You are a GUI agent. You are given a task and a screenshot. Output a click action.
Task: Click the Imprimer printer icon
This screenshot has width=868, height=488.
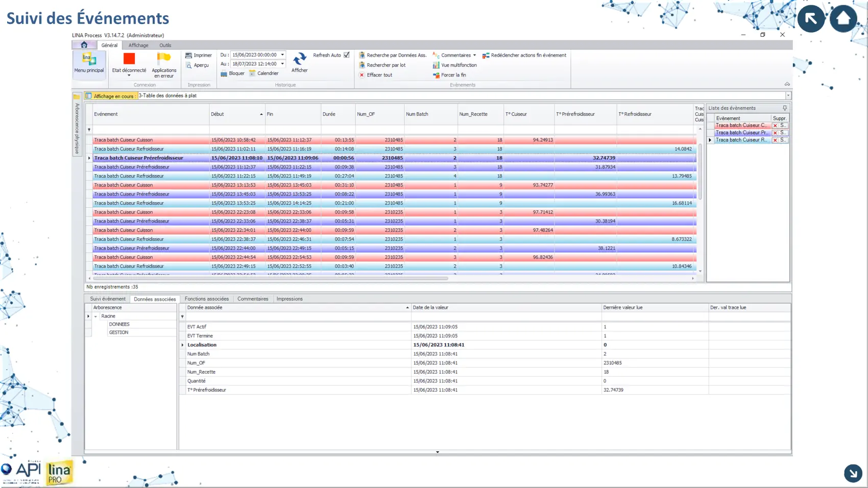pos(189,55)
